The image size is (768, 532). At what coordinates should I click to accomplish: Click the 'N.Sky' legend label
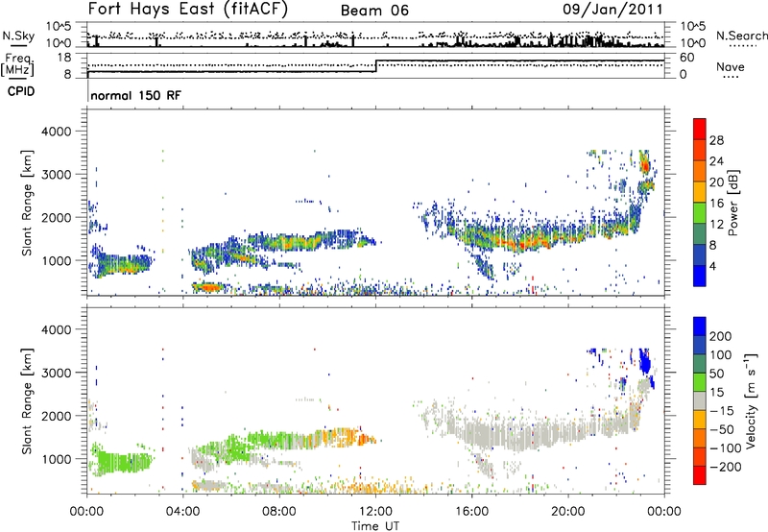coord(18,36)
